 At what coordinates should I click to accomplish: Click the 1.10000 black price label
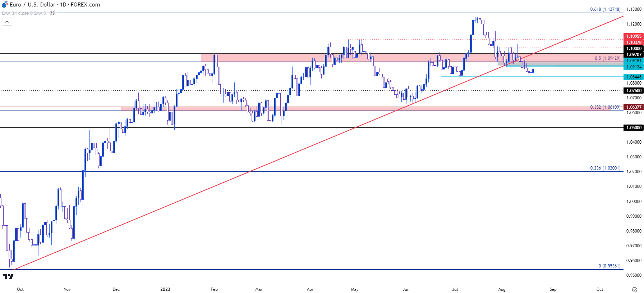(634, 49)
